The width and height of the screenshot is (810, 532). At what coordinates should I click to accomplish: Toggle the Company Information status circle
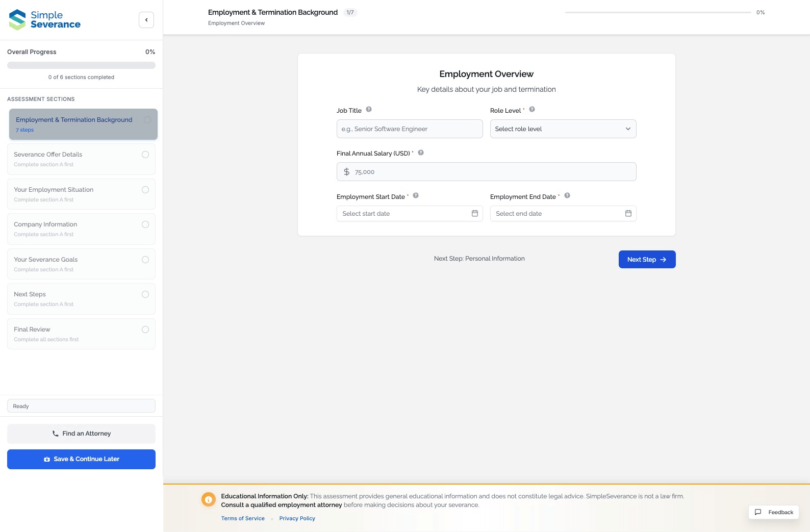click(145, 224)
